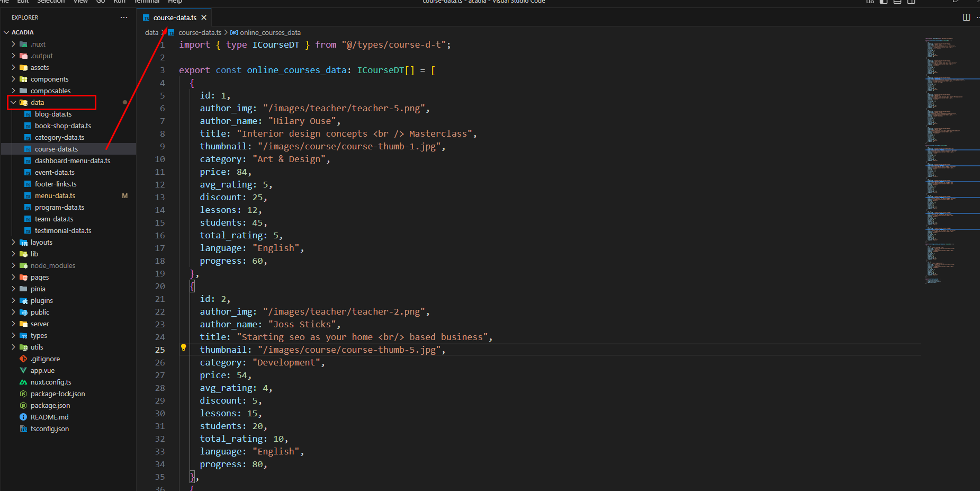Click the data breadcrumb segment
980x491 pixels.
tap(151, 33)
